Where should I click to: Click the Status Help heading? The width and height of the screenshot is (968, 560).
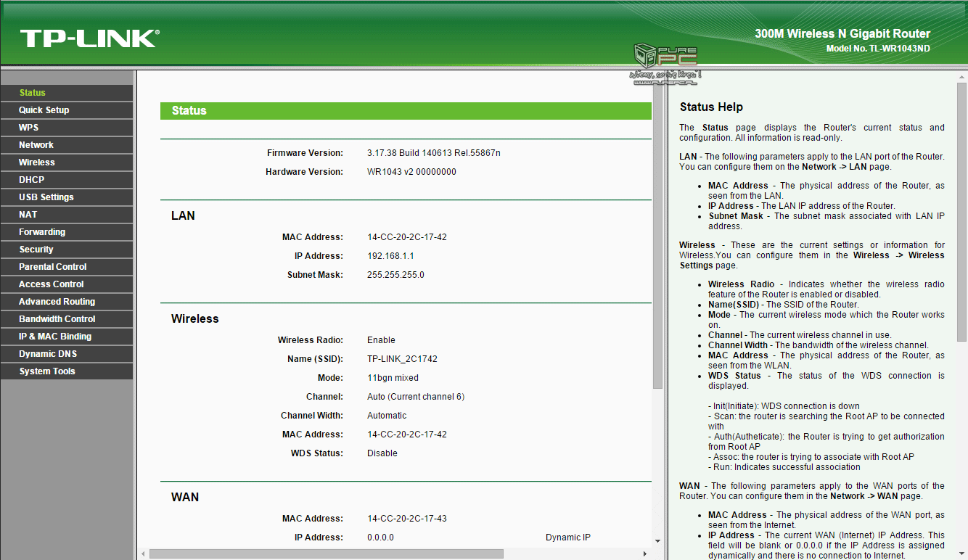711,107
